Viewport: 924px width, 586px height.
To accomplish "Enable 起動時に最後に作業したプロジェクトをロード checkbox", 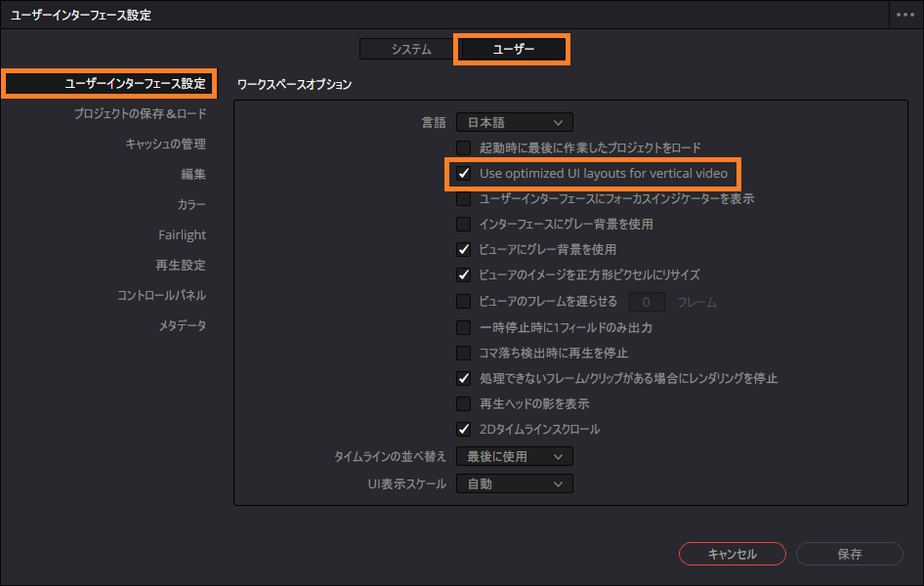I will point(464,147).
